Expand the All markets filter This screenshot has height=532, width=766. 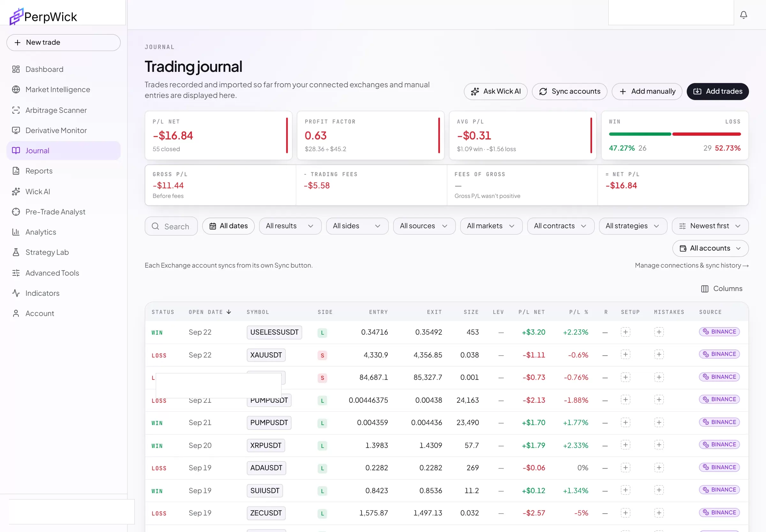point(491,226)
